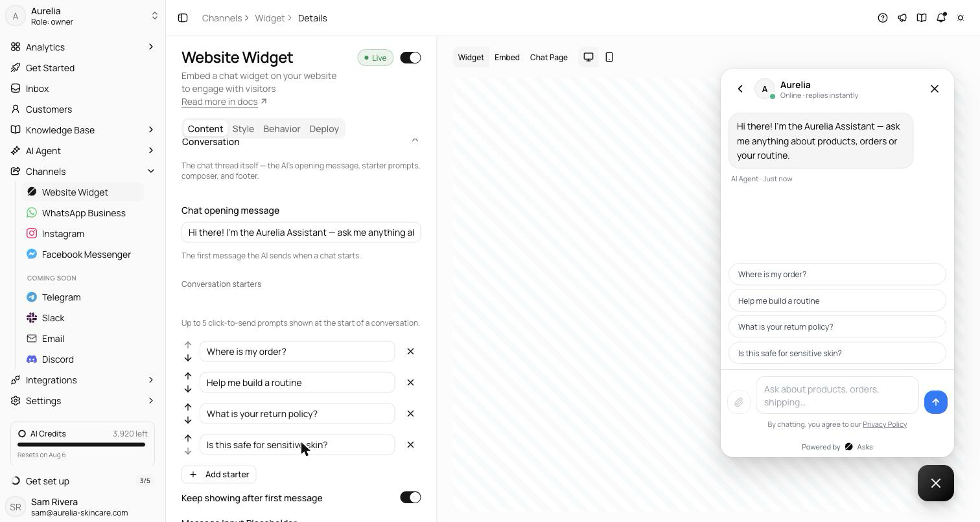The height and width of the screenshot is (522, 980).
Task: Switch to the Behavior tab
Action: [282, 129]
